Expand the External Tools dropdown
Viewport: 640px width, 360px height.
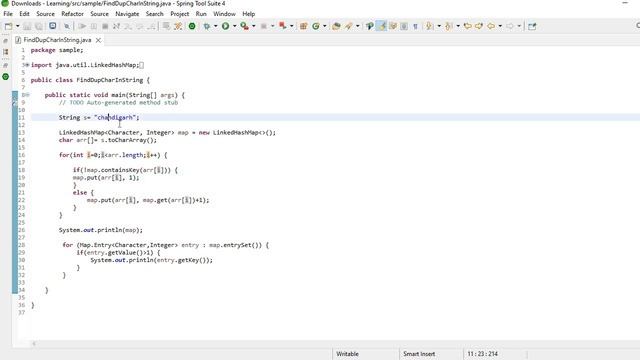click(x=291, y=26)
